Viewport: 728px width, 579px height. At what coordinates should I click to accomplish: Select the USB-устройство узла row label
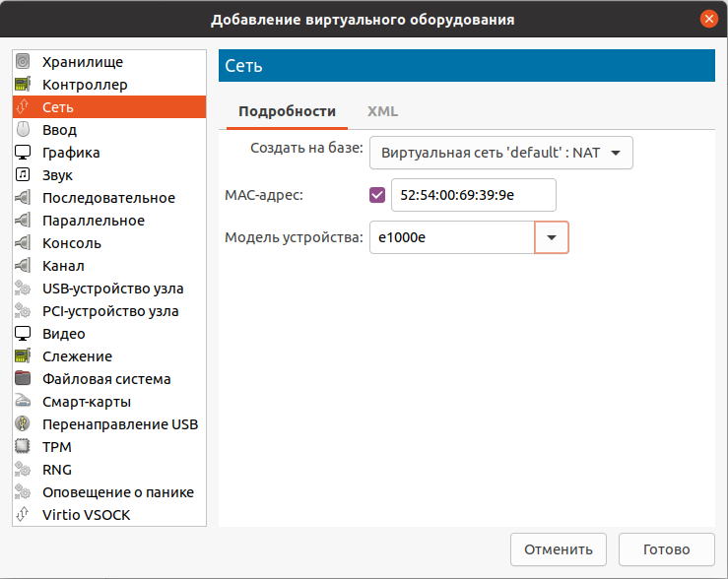point(113,289)
